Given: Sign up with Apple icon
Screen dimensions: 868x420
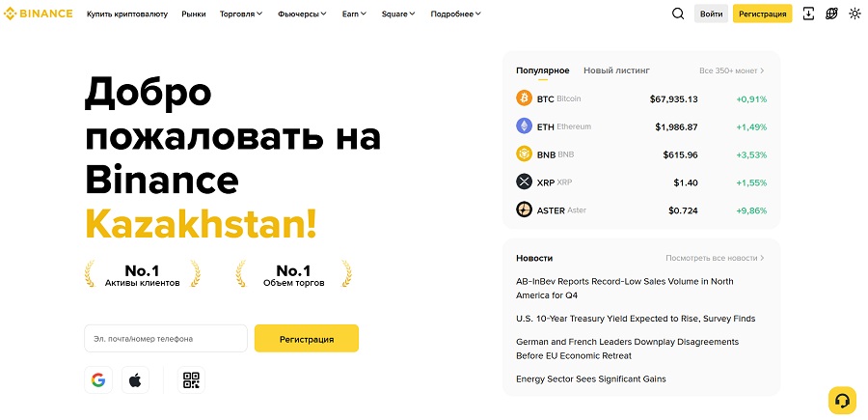Looking at the screenshot, I should tap(134, 379).
